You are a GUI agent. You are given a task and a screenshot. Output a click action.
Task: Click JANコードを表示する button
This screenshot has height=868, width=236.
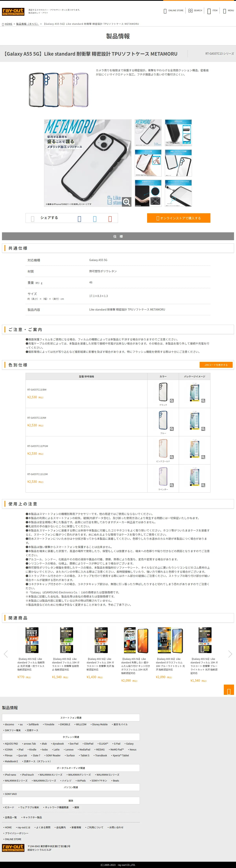216,365
